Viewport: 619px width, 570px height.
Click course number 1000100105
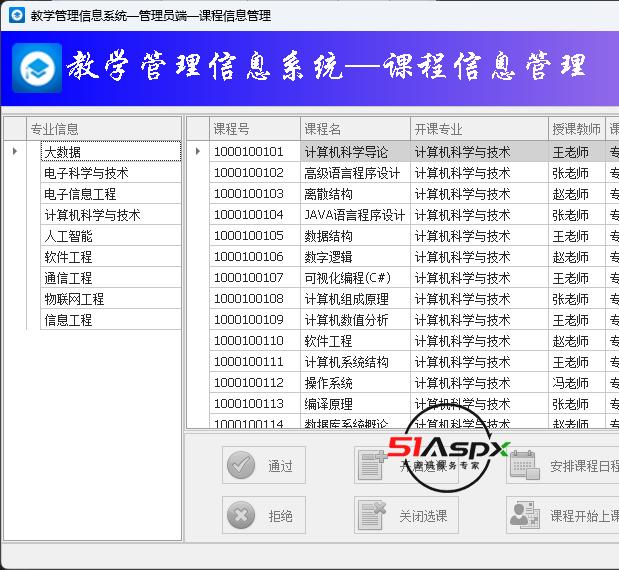coord(255,236)
